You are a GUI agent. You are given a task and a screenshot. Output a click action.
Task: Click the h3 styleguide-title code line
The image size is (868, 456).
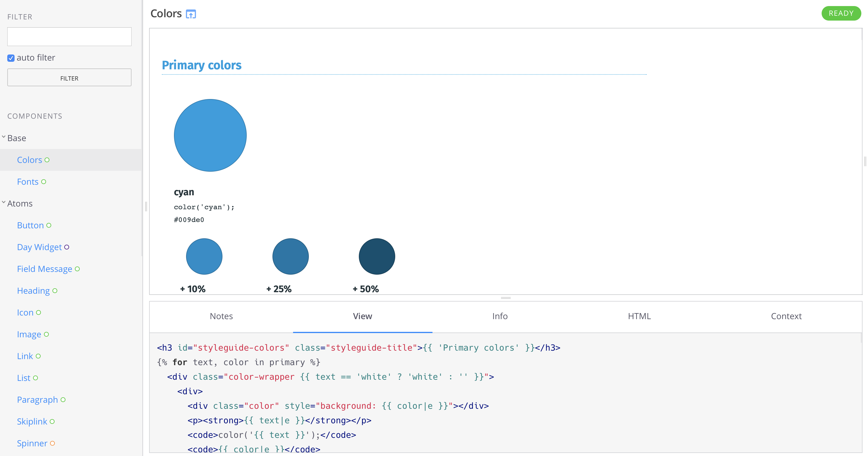coord(359,348)
